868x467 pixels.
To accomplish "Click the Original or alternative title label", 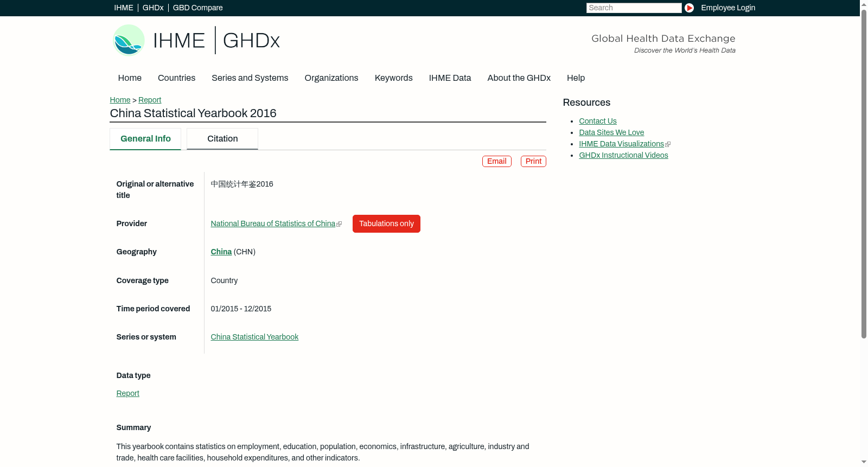I will click(155, 190).
